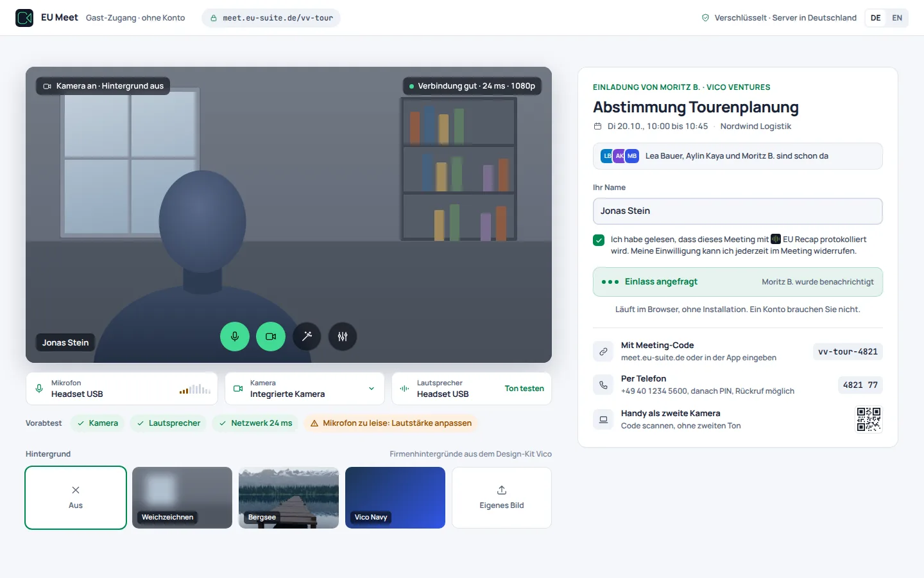Image resolution: width=924 pixels, height=578 pixels.
Task: Click the link icon next to Mit Meeting-Code
Action: pyautogui.click(x=603, y=351)
